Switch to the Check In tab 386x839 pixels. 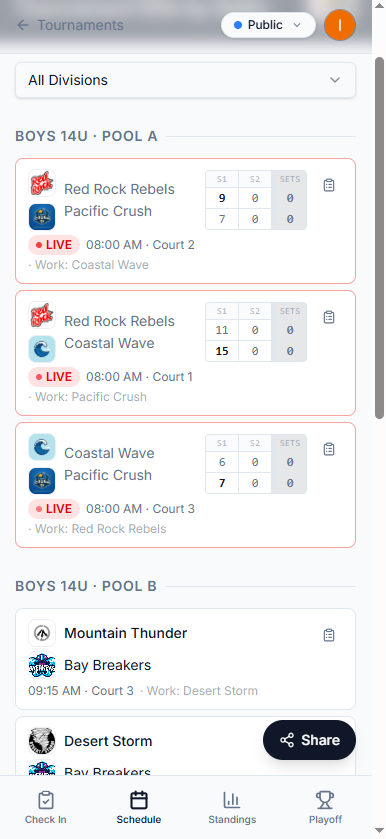46,807
